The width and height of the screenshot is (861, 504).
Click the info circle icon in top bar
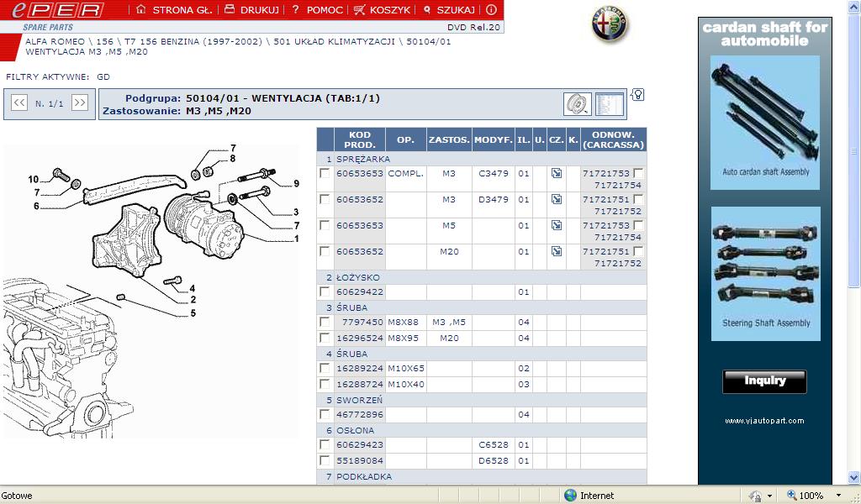point(491,10)
